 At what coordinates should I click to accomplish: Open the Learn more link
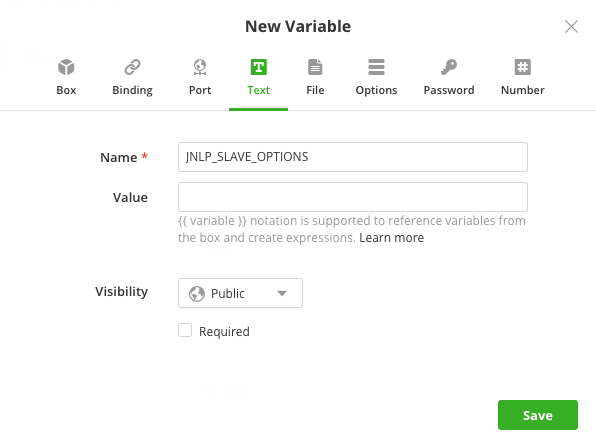tap(392, 238)
